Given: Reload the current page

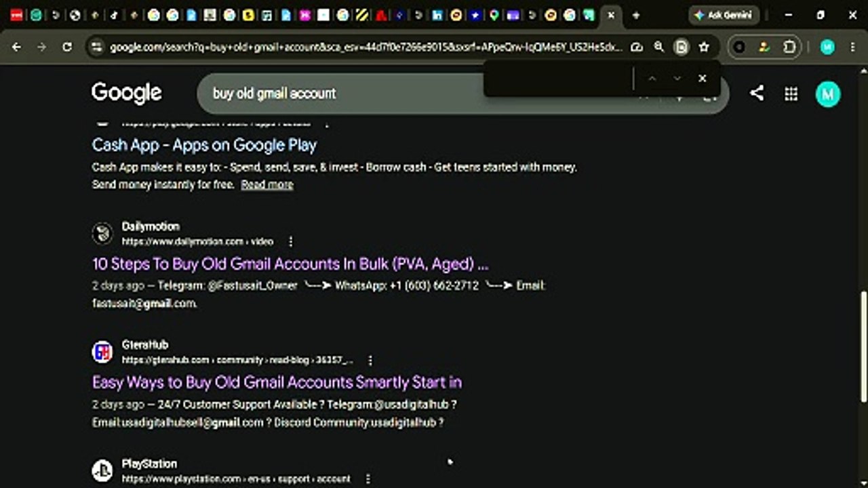Looking at the screenshot, I should pyautogui.click(x=67, y=47).
